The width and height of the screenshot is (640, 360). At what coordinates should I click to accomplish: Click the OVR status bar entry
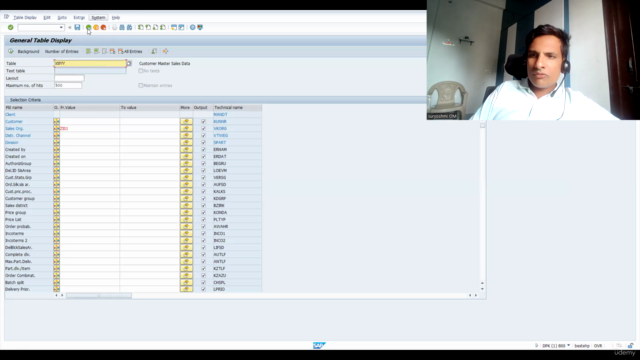coord(598,346)
